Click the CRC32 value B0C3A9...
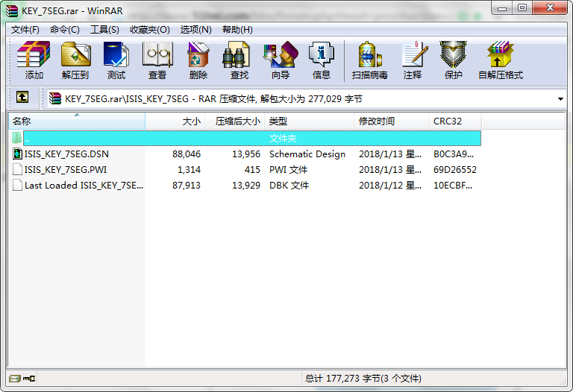573x392 pixels. pos(454,154)
